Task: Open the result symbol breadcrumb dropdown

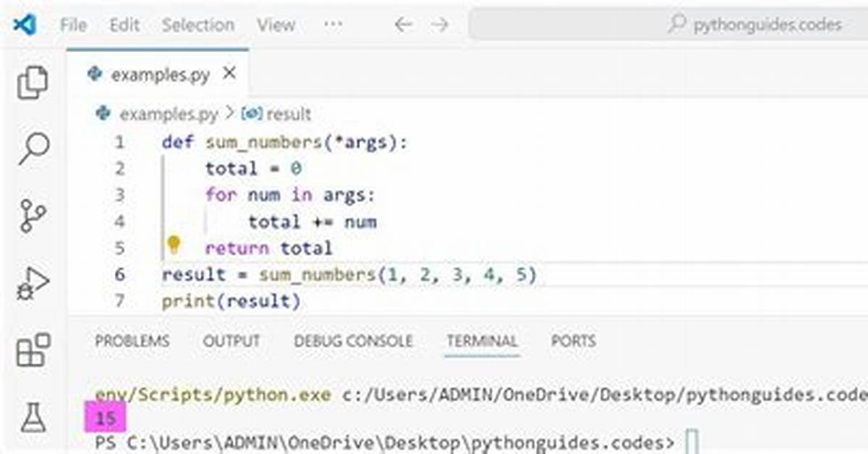Action: [x=277, y=114]
